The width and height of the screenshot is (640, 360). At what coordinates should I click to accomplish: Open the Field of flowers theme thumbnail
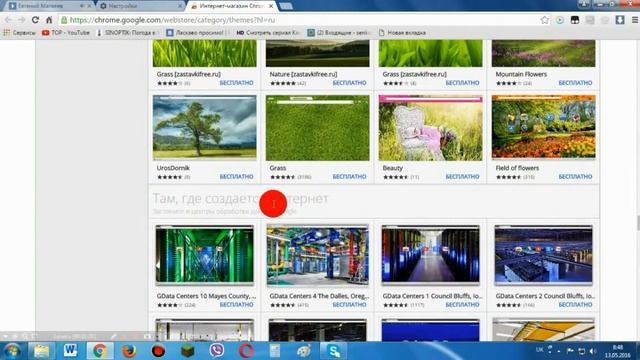tap(543, 128)
